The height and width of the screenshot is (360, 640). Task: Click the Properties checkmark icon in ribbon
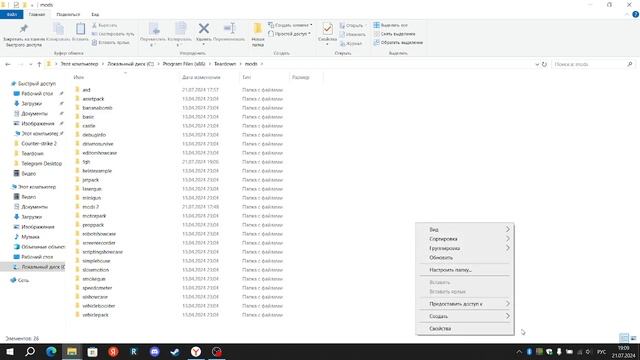pyautogui.click(x=327, y=29)
